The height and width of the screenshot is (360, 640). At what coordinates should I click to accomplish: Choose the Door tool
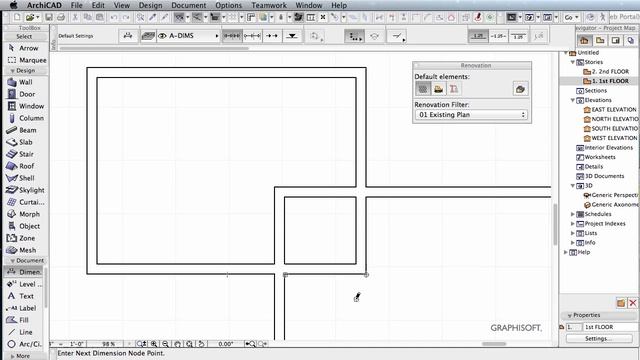point(22,94)
